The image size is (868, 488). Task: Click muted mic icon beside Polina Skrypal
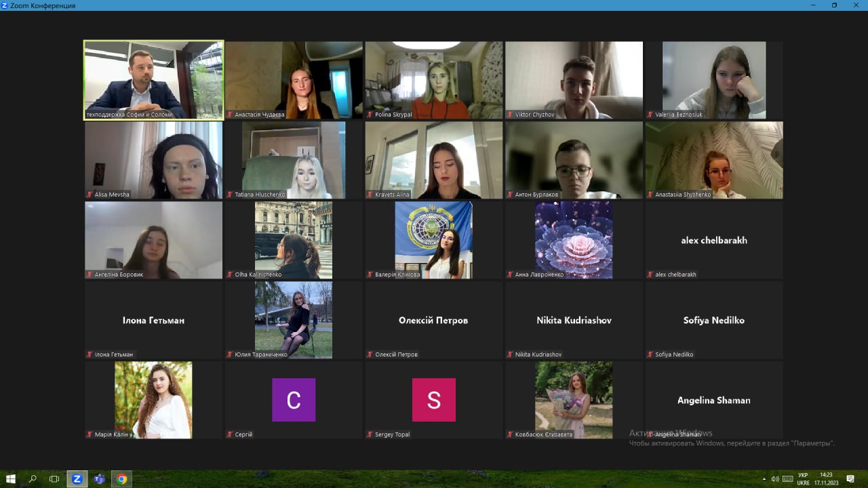(x=370, y=115)
